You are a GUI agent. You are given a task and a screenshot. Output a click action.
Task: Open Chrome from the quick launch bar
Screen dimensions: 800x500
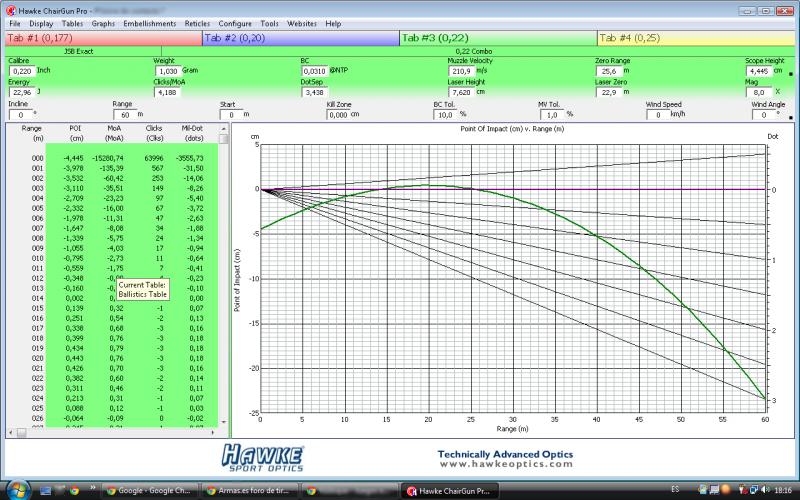click(73, 490)
